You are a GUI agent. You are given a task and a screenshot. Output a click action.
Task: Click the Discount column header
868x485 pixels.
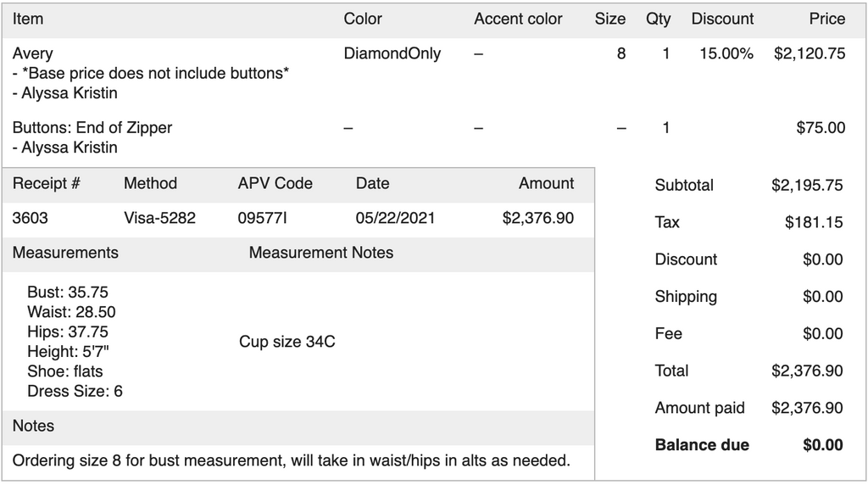point(722,19)
